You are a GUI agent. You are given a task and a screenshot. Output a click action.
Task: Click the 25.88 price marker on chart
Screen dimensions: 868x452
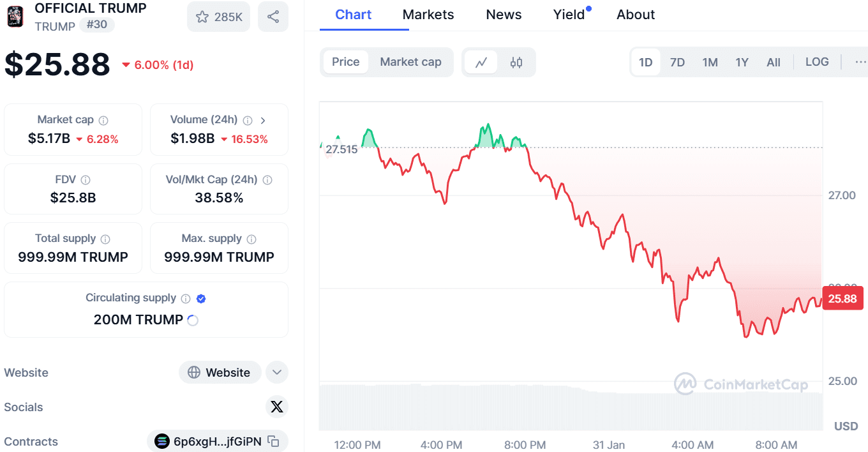[842, 298]
